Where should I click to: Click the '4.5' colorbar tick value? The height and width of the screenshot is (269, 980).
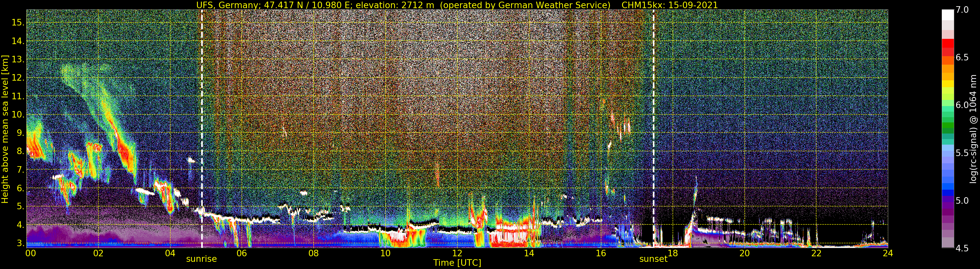(962, 248)
